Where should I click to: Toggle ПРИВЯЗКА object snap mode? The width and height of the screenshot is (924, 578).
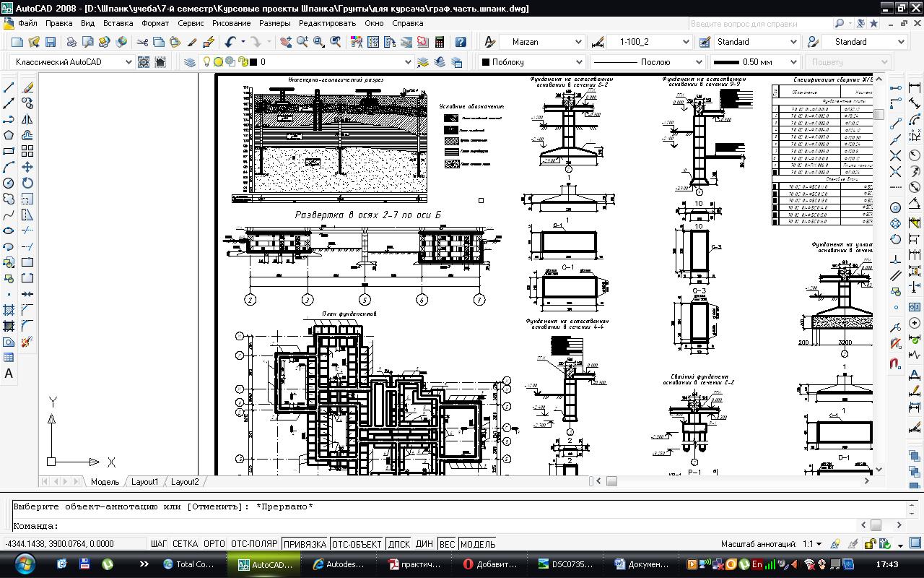(305, 544)
